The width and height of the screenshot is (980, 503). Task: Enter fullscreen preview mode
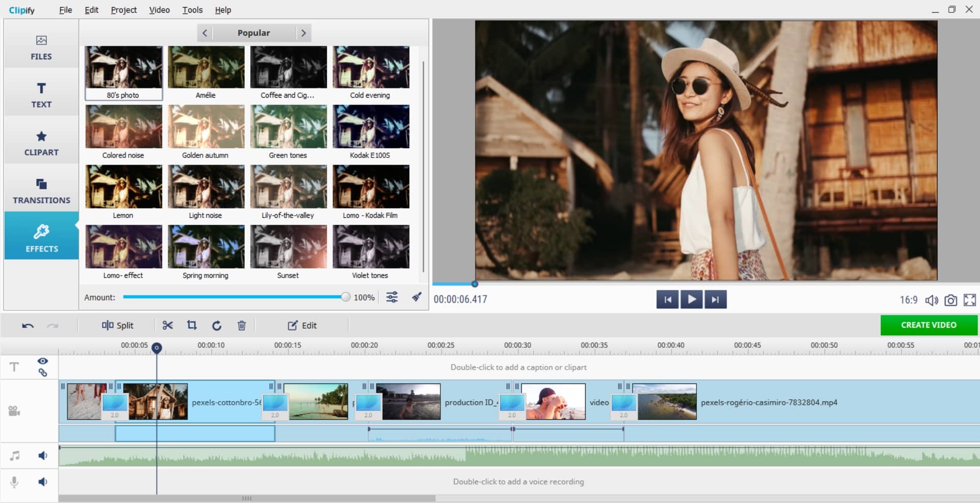[969, 300]
